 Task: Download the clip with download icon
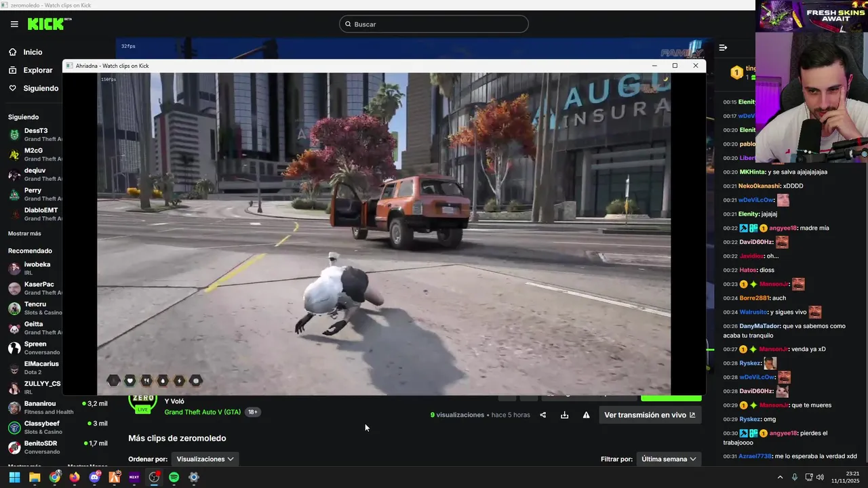click(564, 415)
